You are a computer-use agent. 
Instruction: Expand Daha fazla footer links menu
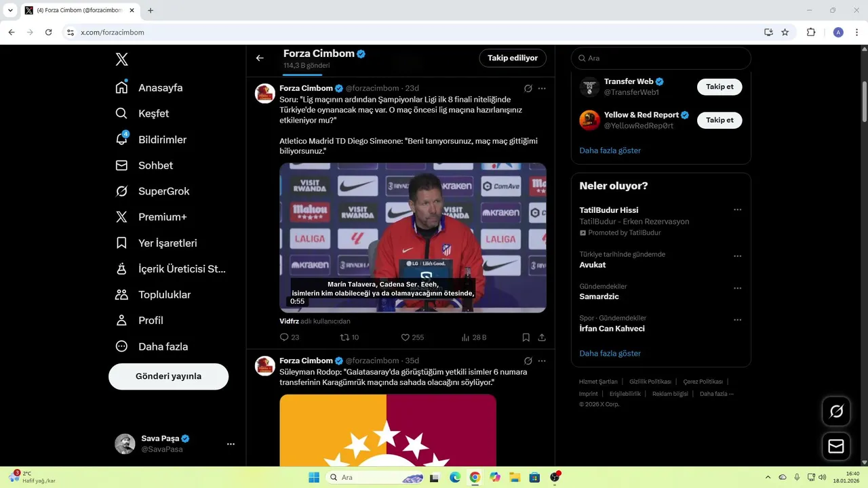coord(716,394)
